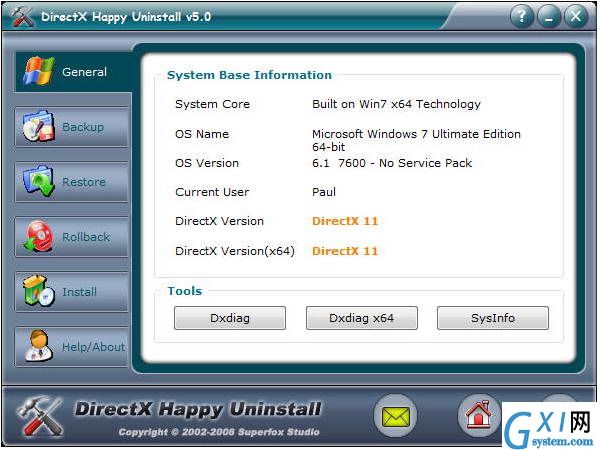Click the 'DirectX Happy Uninstall' footer title
This screenshot has width=600, height=450.
pyautogui.click(x=198, y=409)
